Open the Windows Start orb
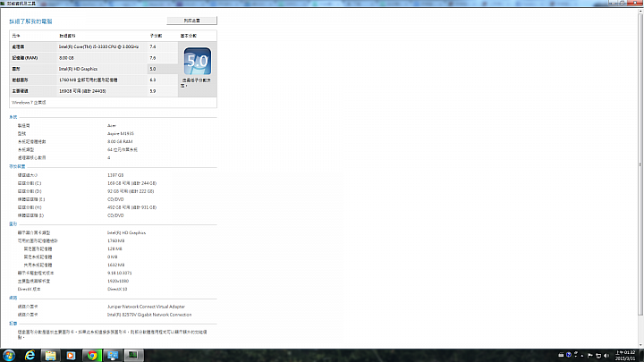The width and height of the screenshot is (644, 362). pyautogui.click(x=9, y=356)
